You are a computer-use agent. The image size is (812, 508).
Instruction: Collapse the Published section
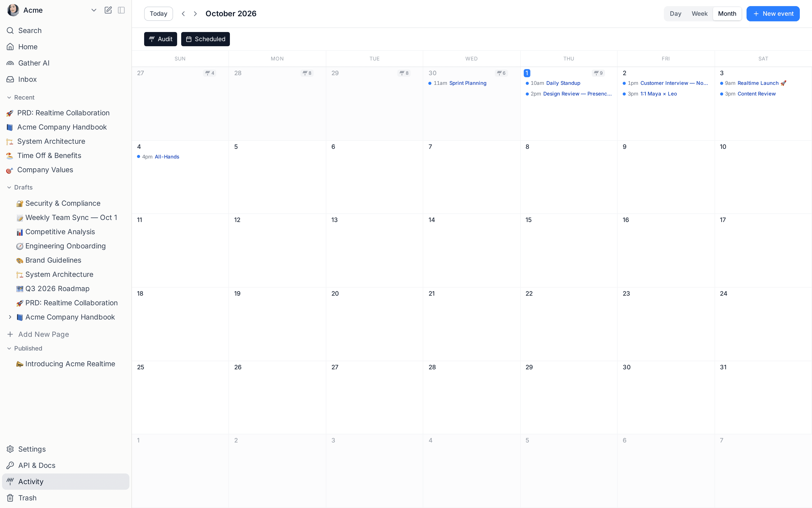click(x=9, y=348)
